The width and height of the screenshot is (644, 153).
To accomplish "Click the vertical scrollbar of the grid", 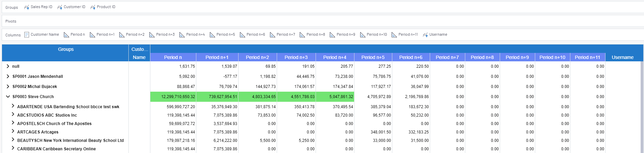I will pos(642,108).
